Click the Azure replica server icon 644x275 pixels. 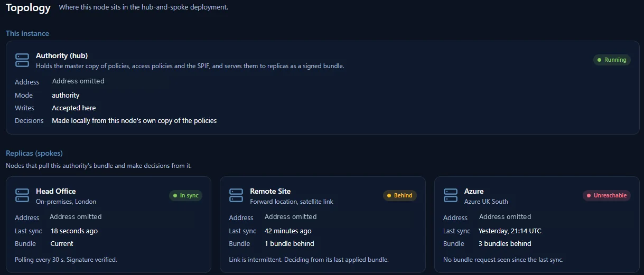(451, 195)
